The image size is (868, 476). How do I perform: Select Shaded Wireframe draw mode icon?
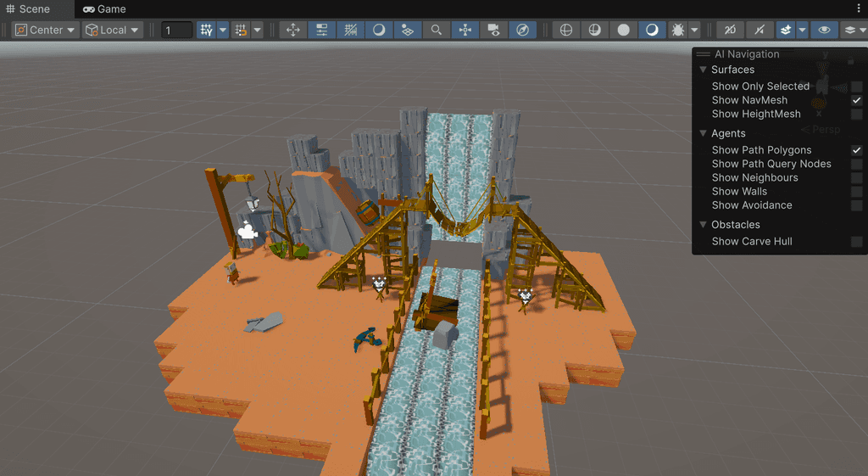point(594,30)
